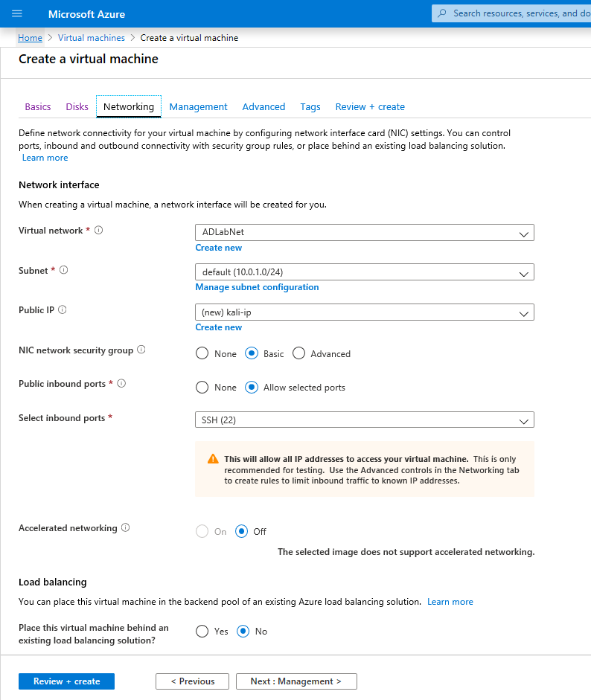Click the search magnifier icon
This screenshot has width=591, height=700.
[x=442, y=13]
